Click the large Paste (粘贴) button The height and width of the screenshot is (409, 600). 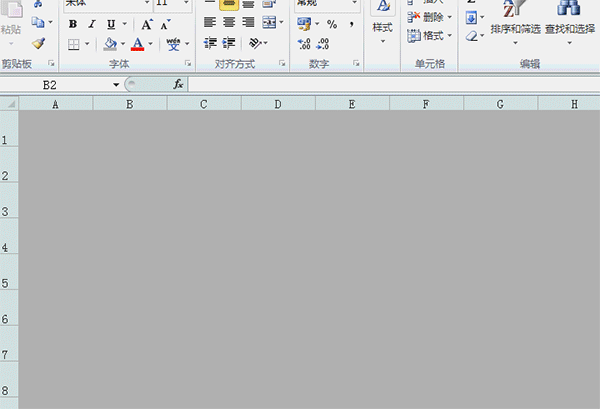11,23
